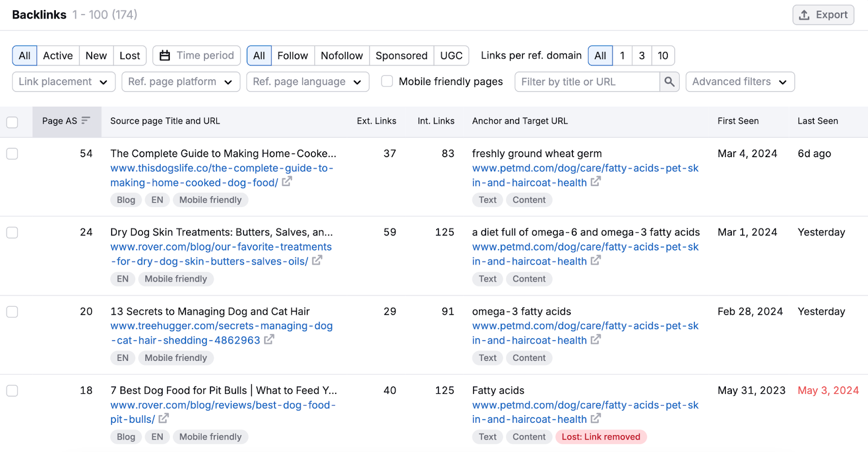Expand the Ref. page platform dropdown
868x452 pixels.
coord(181,82)
